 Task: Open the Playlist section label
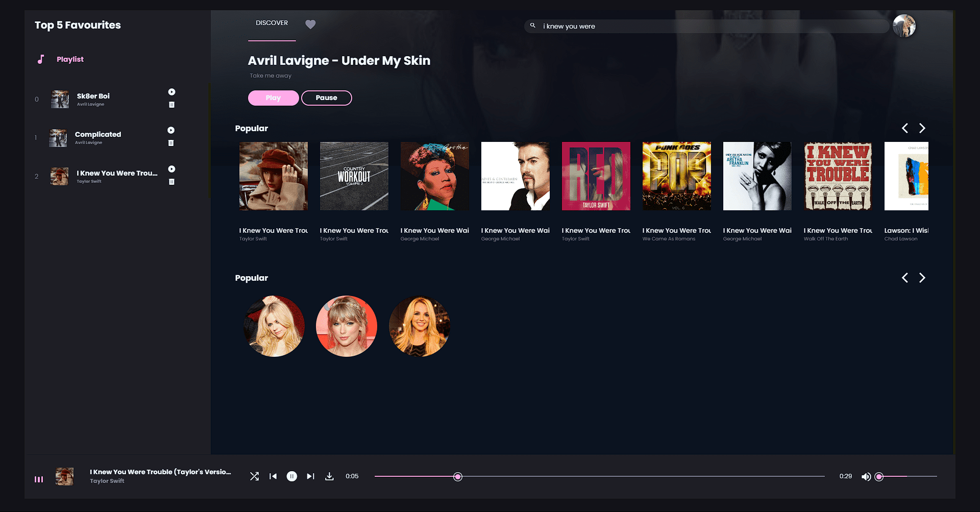coord(70,59)
